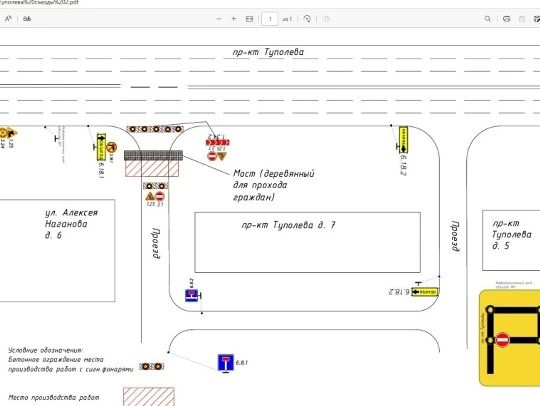Click the blue dead-end sign labeled 6.8.1

coord(226,363)
